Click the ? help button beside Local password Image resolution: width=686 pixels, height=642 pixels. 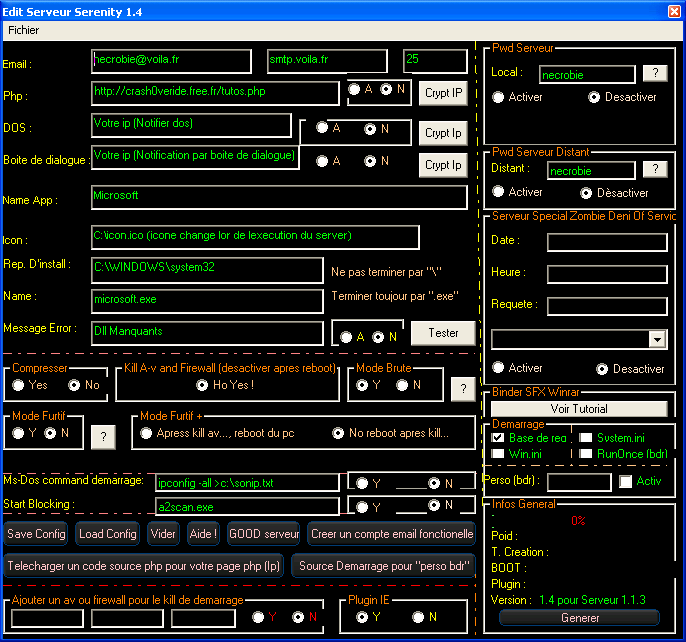[x=654, y=73]
